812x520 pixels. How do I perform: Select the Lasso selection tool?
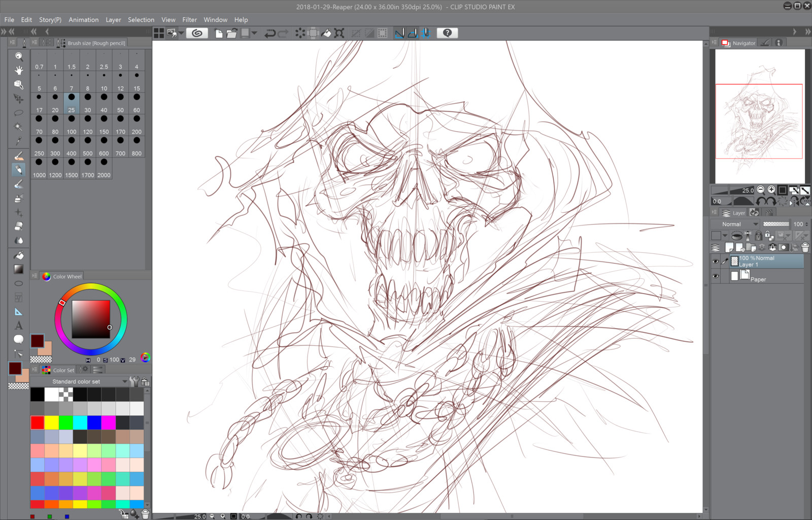(19, 113)
